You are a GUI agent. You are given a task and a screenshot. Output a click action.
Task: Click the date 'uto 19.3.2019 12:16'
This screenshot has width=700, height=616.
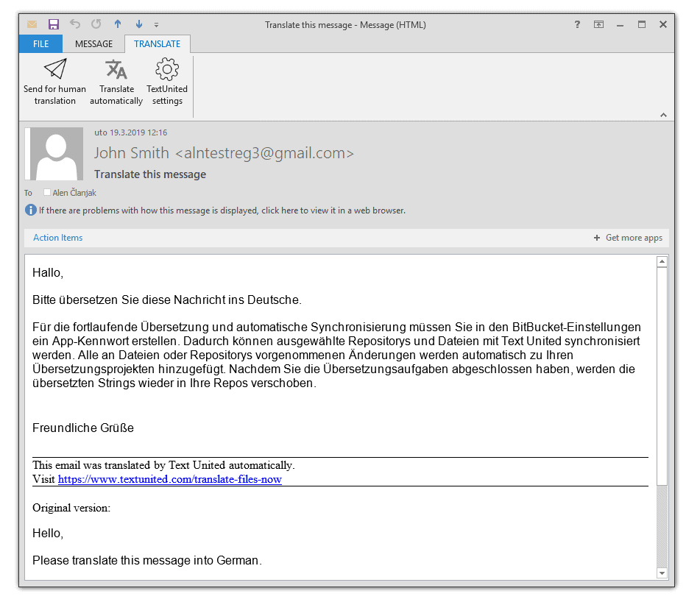[131, 132]
